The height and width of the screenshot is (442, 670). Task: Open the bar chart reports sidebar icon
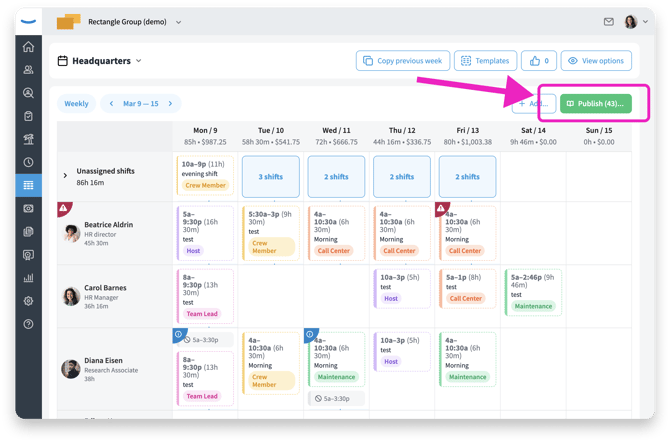(x=28, y=278)
